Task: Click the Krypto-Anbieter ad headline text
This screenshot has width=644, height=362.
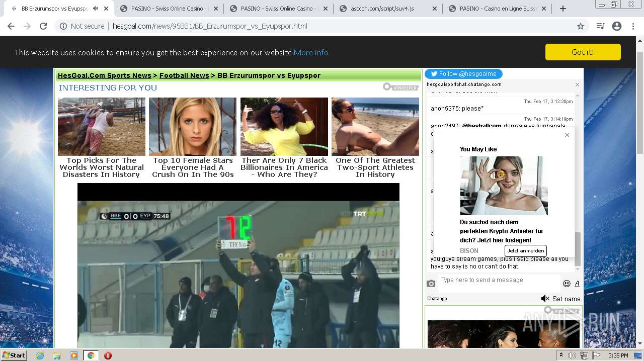Action: pyautogui.click(x=502, y=231)
